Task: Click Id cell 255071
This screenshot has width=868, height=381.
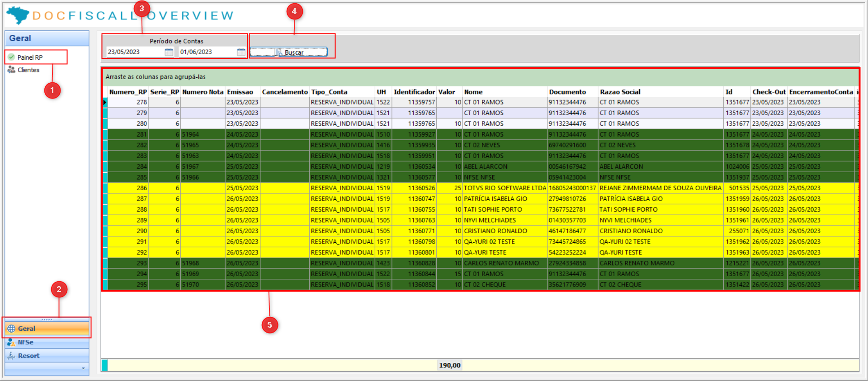Action: point(737,231)
